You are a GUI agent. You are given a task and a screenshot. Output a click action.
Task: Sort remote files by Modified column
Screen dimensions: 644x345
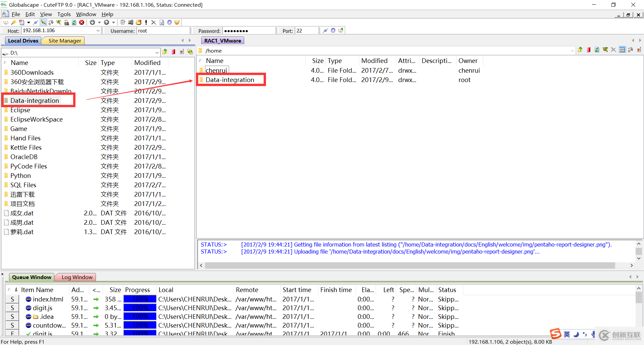tap(374, 61)
